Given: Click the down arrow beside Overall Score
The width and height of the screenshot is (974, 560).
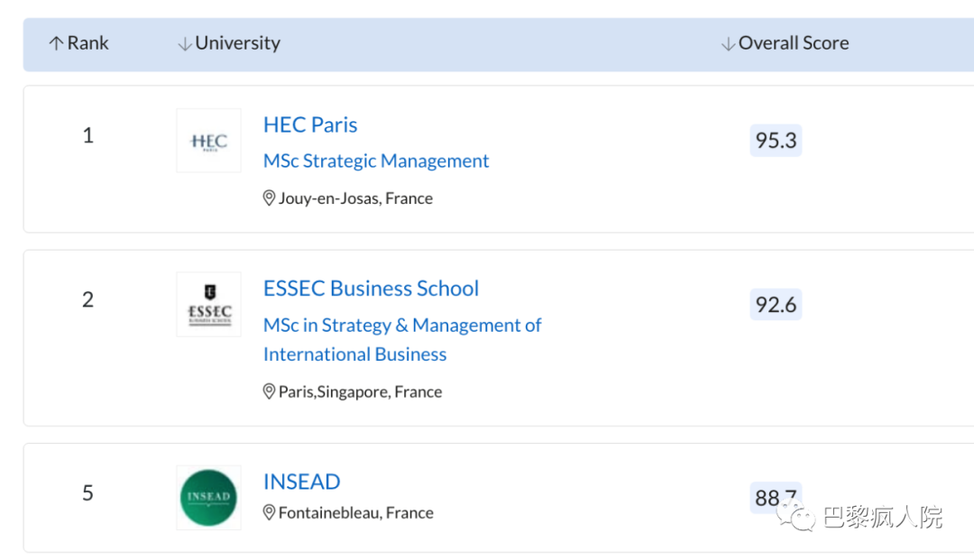Looking at the screenshot, I should point(728,43).
